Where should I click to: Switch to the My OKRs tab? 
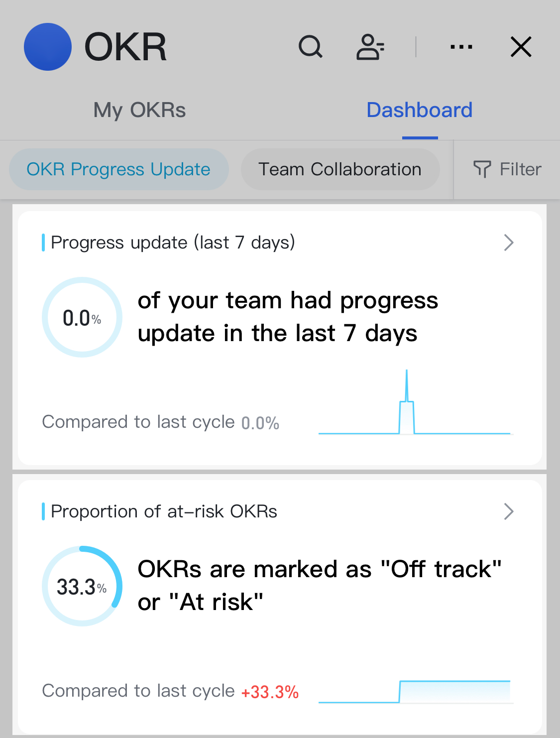coord(139,110)
